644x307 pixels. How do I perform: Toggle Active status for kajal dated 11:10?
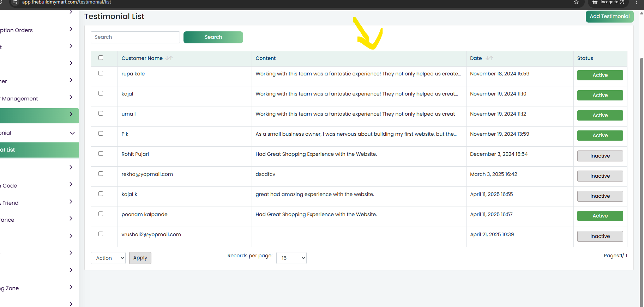coord(600,95)
